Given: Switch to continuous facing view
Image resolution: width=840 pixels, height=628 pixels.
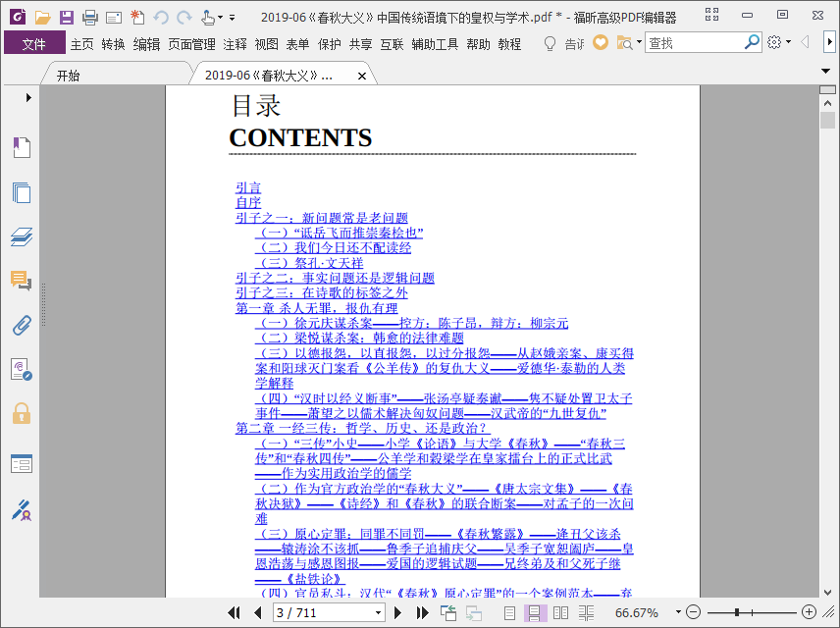Looking at the screenshot, I should pyautogui.click(x=587, y=612).
